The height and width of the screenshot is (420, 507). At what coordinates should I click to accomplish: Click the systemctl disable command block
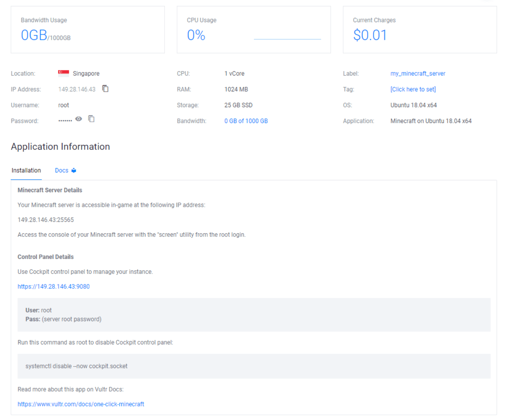pos(254,366)
